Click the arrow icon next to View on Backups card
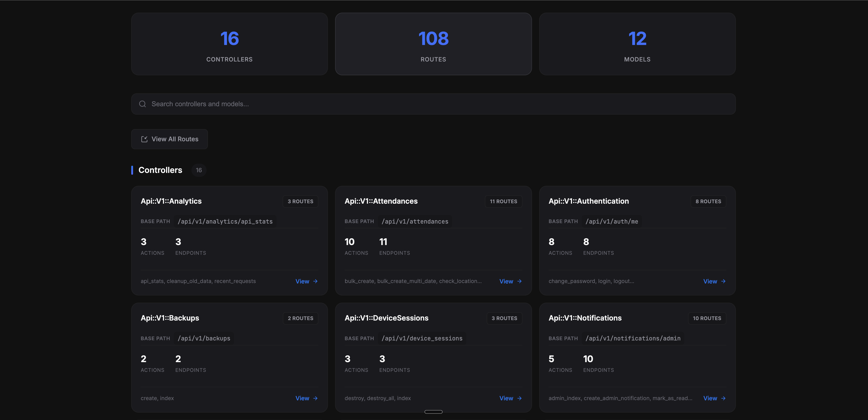 [315, 398]
